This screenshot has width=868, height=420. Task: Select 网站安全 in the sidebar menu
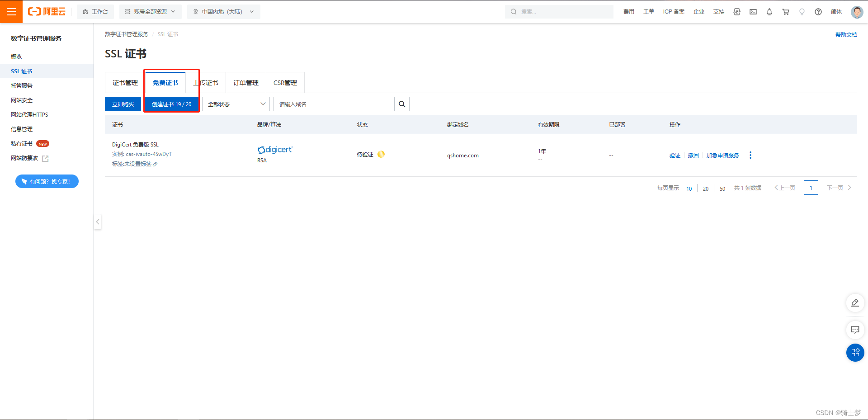pyautogui.click(x=21, y=100)
